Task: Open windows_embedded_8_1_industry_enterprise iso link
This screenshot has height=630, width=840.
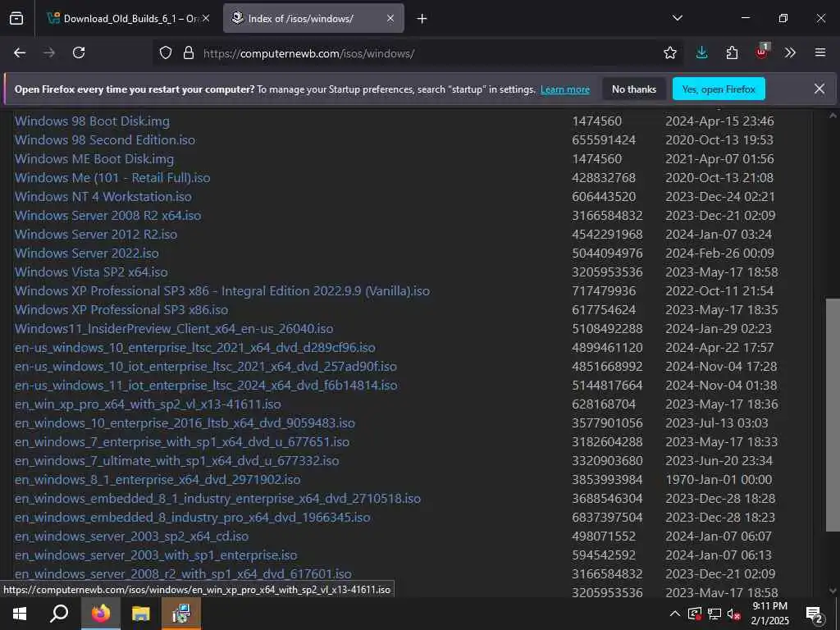Action: tap(217, 499)
